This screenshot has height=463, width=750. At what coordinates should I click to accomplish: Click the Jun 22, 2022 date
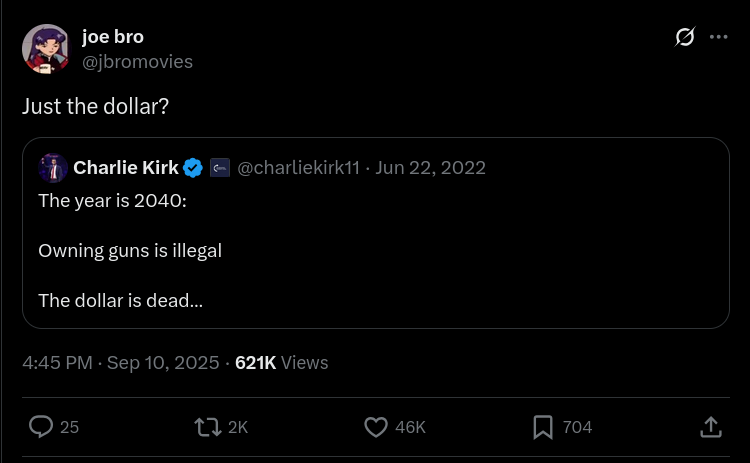point(431,168)
